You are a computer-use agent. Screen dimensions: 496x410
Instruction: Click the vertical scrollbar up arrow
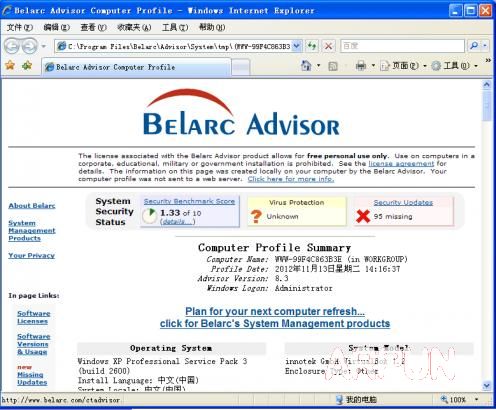[x=487, y=85]
